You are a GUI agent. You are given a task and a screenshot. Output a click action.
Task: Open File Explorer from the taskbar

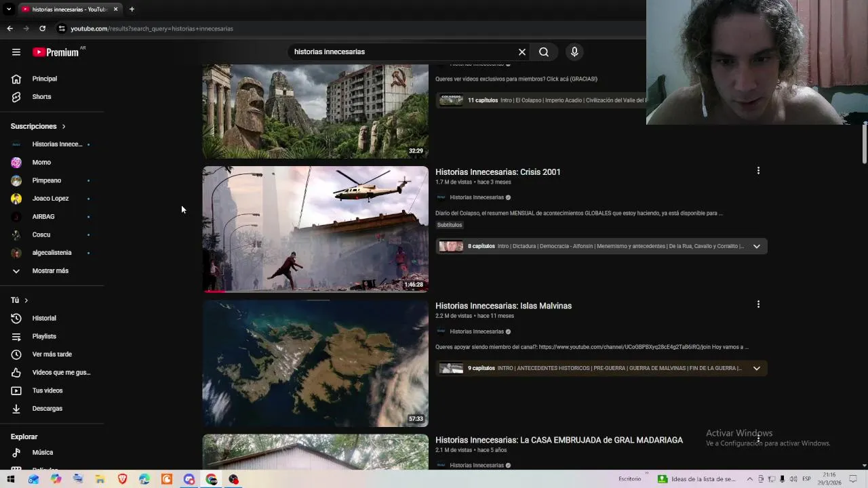tap(100, 479)
